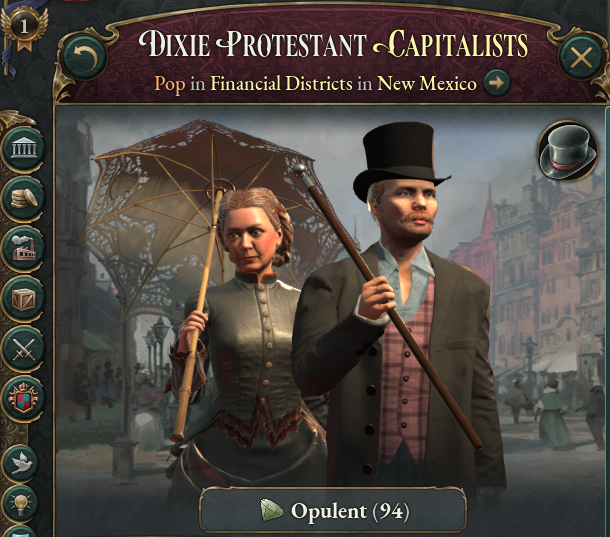Follow the orange Pop link
The image size is (610, 537).
tap(170, 84)
